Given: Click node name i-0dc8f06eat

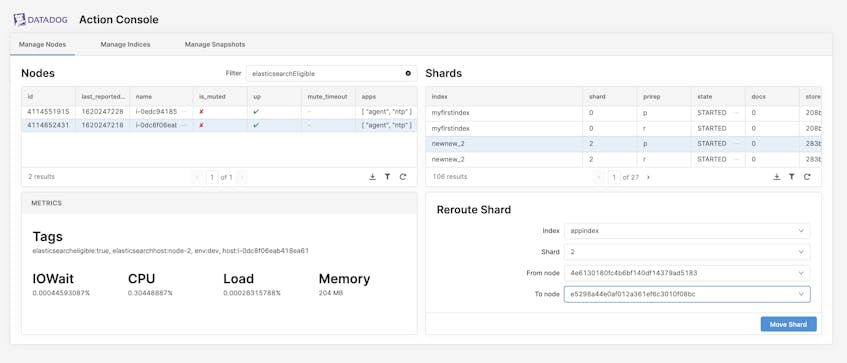Looking at the screenshot, I should point(156,125).
